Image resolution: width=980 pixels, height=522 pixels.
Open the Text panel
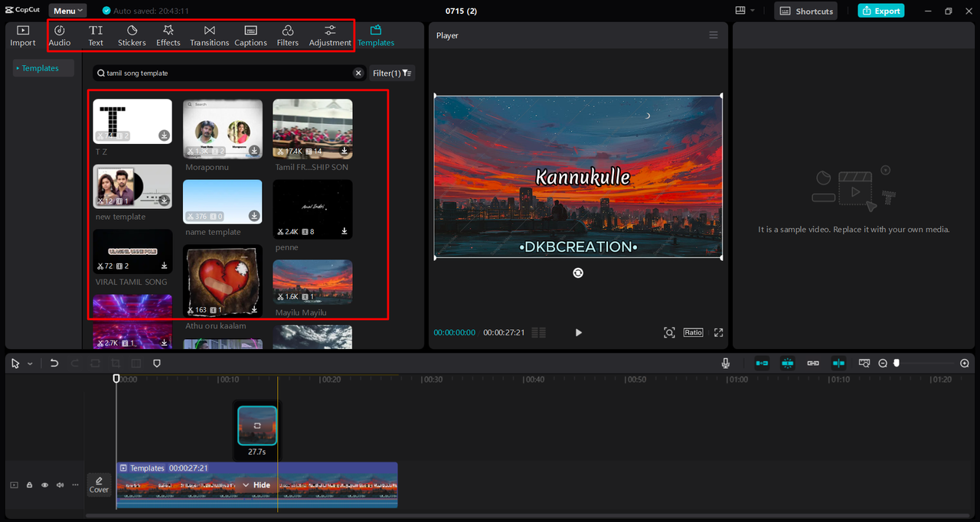[96, 35]
